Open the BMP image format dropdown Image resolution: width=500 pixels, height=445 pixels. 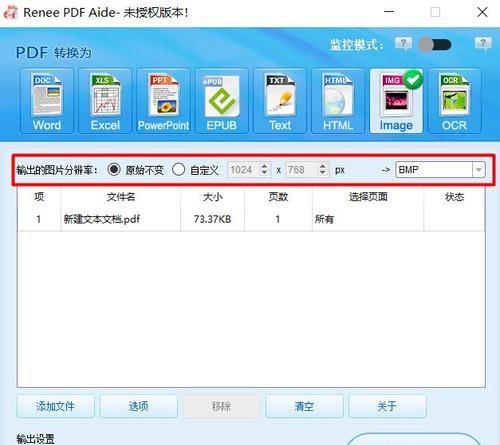(x=440, y=170)
